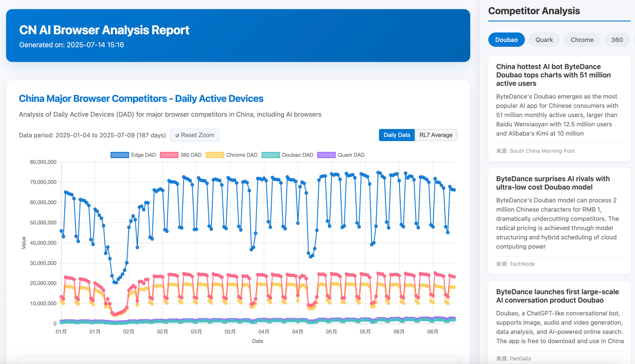This screenshot has width=635, height=364.
Task: Click the Date x-axis title
Action: tap(257, 341)
